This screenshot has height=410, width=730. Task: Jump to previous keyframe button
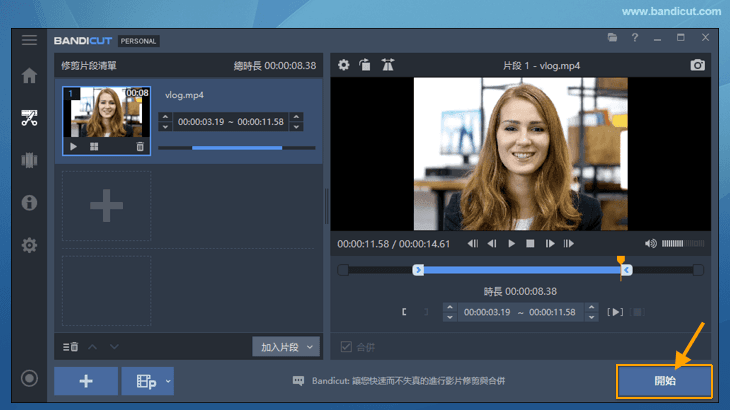pos(473,243)
